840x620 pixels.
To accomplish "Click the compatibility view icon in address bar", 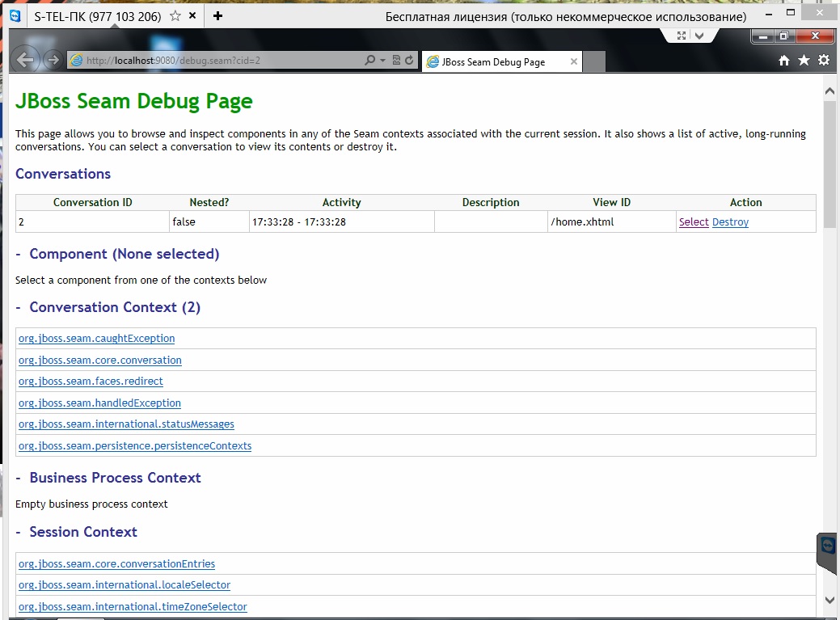I will click(396, 61).
